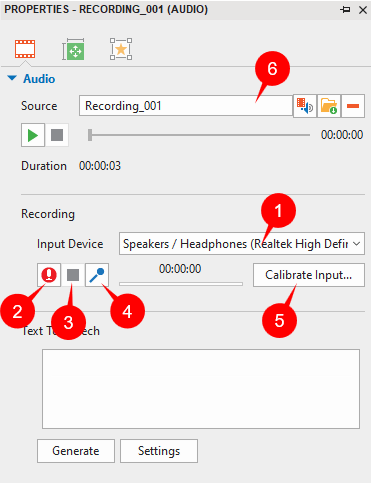Start recording with red record button
371x483 pixels.
tap(49, 275)
